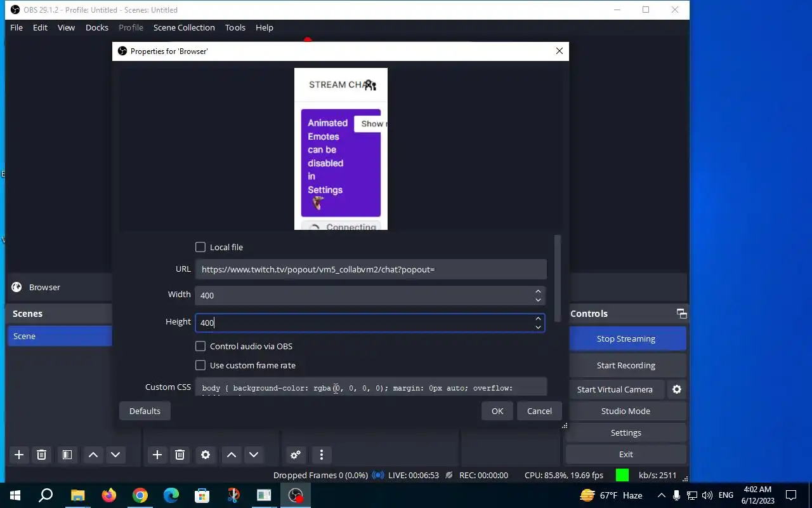Screen dimensions: 812x508
Task: Open Snipping Tool scissors icon in taskbar
Action: (x=233, y=495)
